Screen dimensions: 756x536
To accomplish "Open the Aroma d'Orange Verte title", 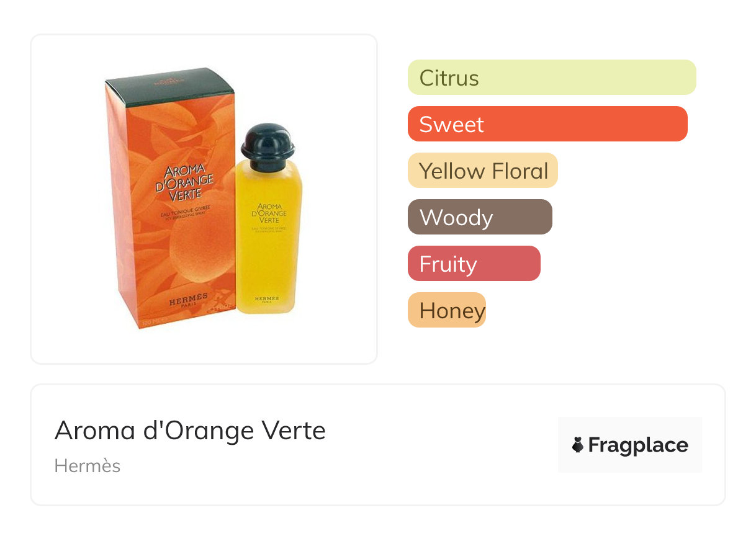I will 190,430.
